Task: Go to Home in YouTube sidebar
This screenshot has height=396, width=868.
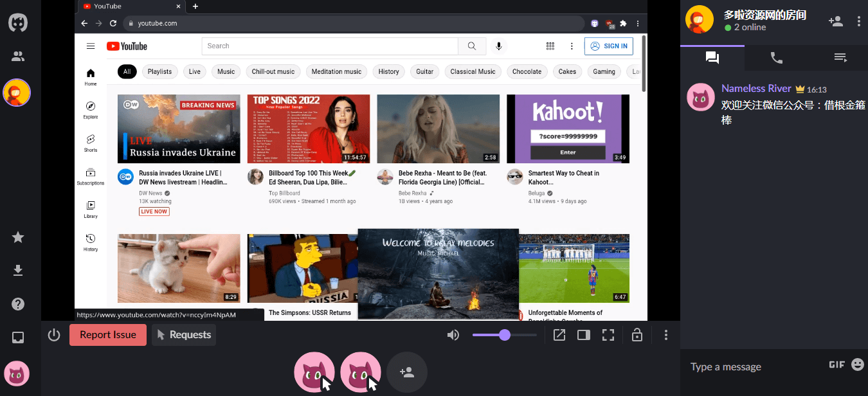Action: [x=91, y=77]
